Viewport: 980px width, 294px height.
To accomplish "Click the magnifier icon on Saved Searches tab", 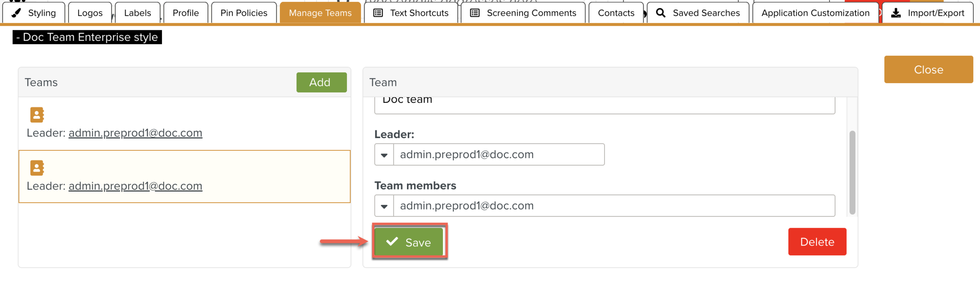I will 661,13.
